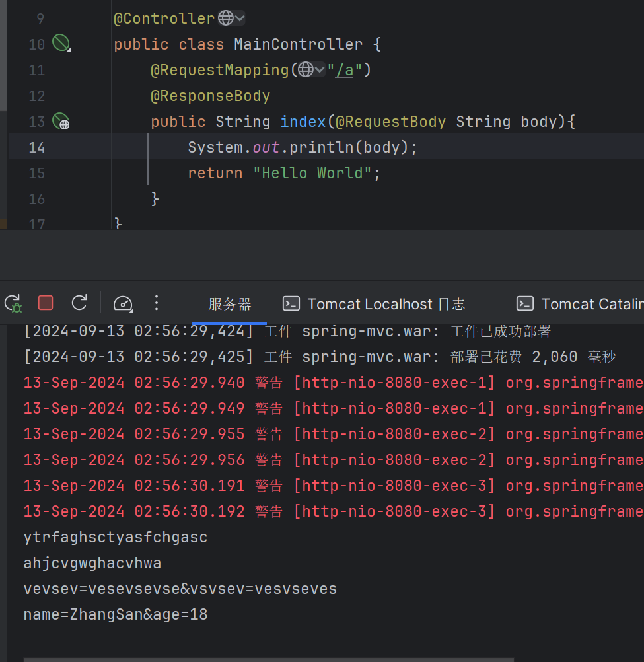The height and width of the screenshot is (662, 644).
Task: Click console line ahjcvgwghacvhwa
Action: [92, 563]
